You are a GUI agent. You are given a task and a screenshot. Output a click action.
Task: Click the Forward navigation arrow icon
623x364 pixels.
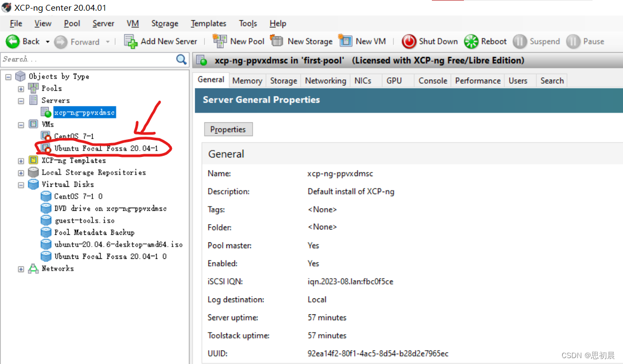point(61,42)
